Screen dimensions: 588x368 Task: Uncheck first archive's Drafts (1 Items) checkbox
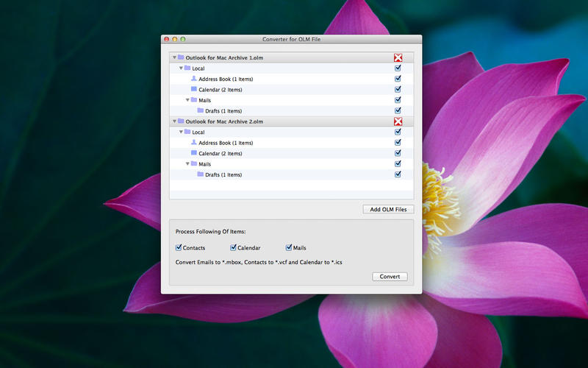click(x=398, y=110)
